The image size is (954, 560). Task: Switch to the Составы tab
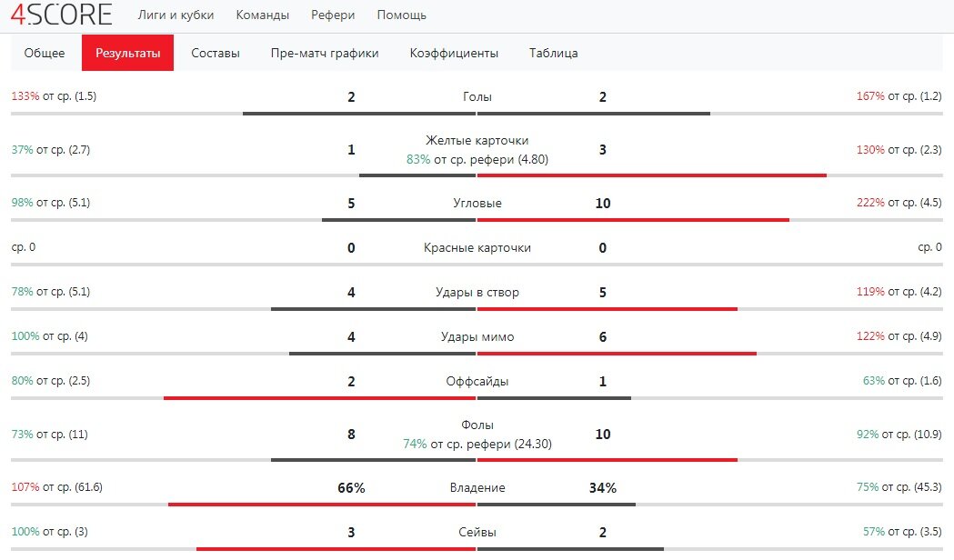(x=216, y=53)
